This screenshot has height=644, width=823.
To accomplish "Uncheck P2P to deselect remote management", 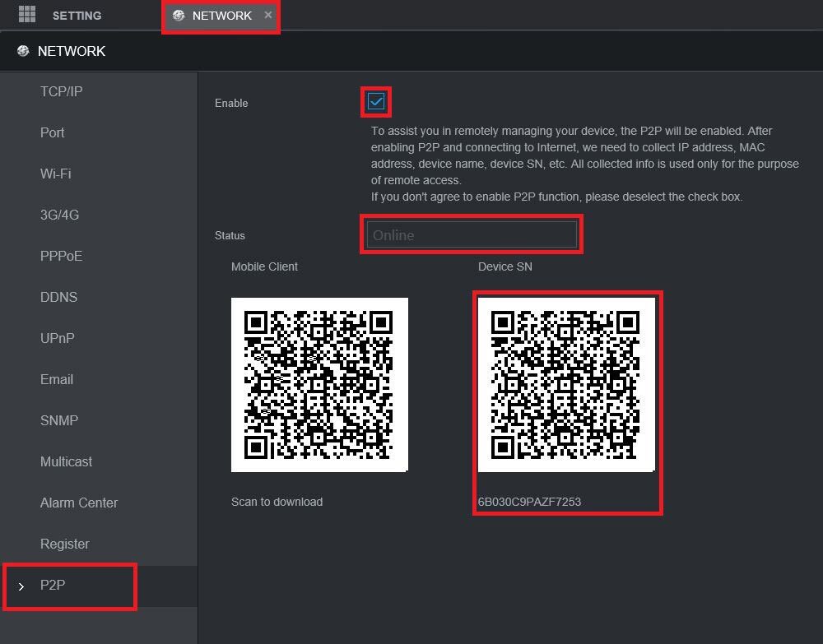I will (x=375, y=102).
